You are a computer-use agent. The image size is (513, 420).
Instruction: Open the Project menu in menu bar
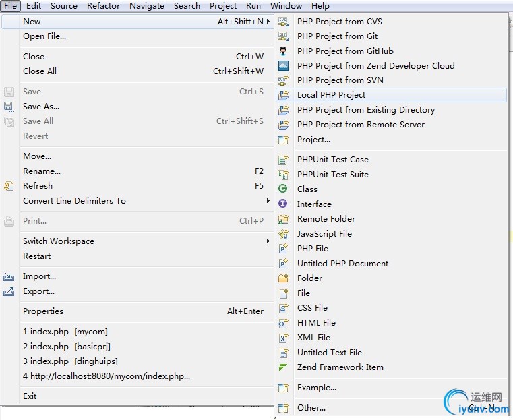tap(223, 6)
